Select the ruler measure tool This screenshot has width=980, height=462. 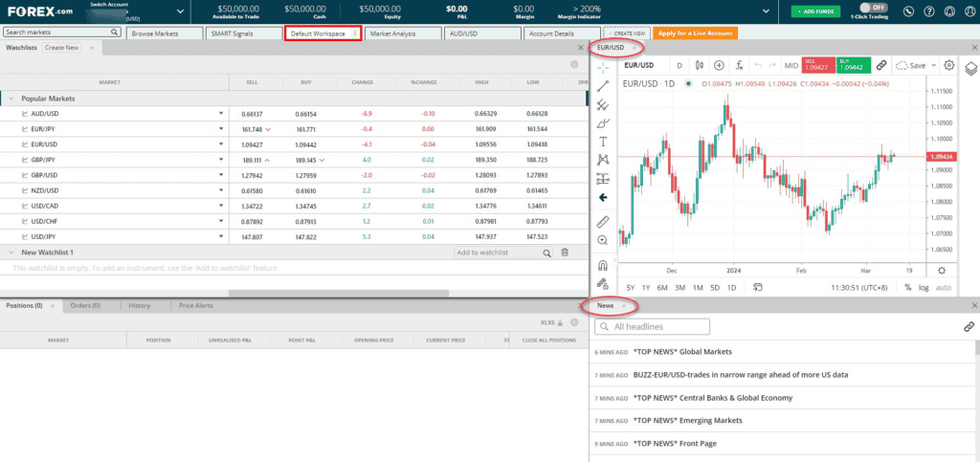(x=603, y=222)
